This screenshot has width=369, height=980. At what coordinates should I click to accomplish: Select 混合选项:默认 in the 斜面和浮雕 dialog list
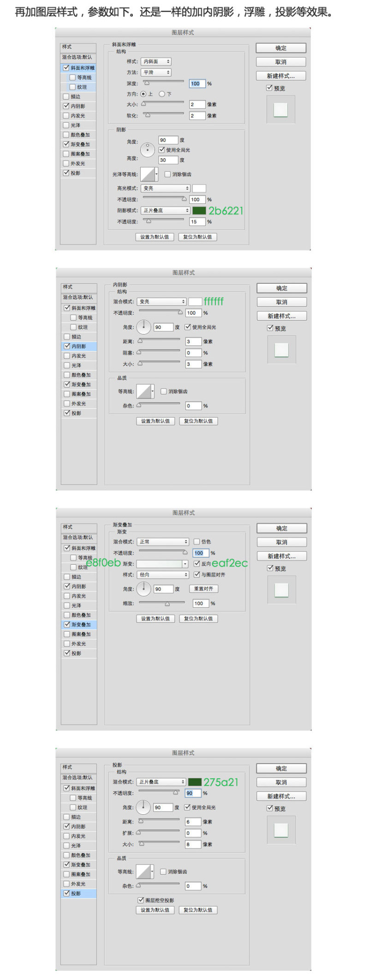point(78,57)
